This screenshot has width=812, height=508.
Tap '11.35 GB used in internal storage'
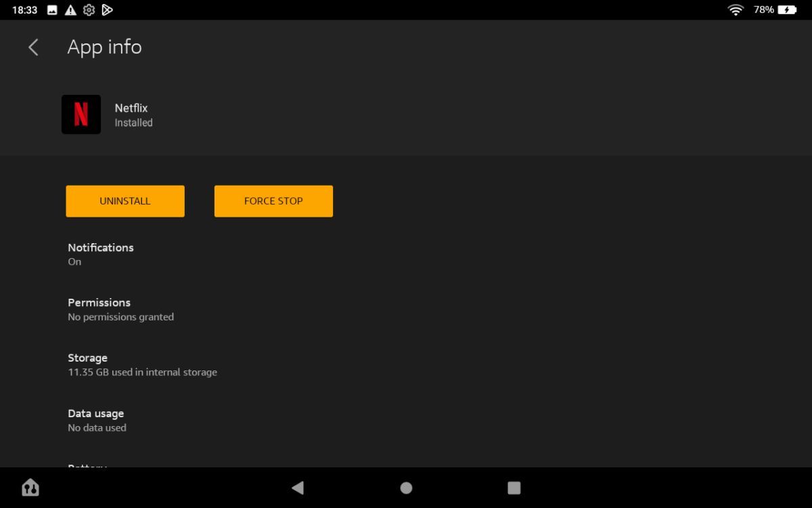(142, 372)
